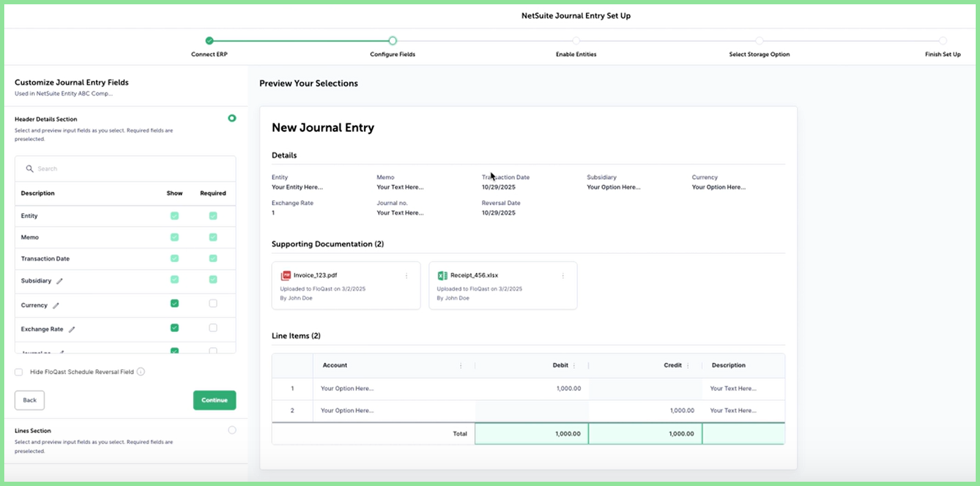Open the Account column options menu
This screenshot has width=980, height=486.
(461, 365)
